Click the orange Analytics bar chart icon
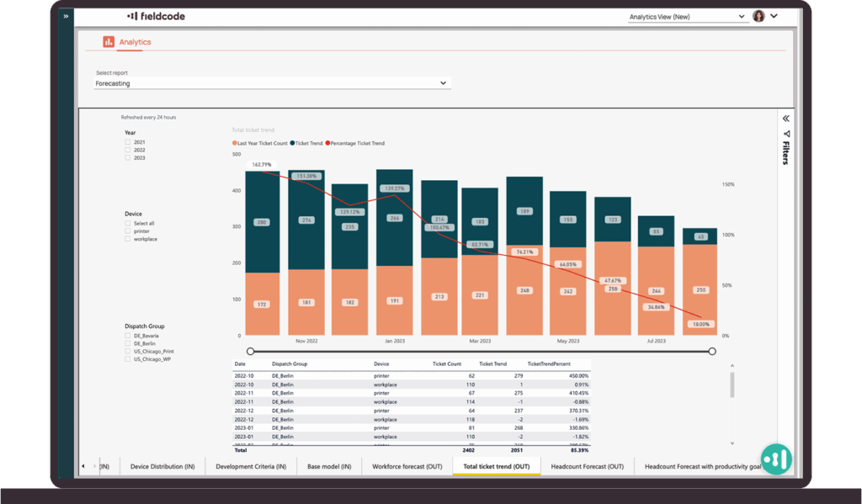This screenshot has height=504, width=862. (109, 41)
